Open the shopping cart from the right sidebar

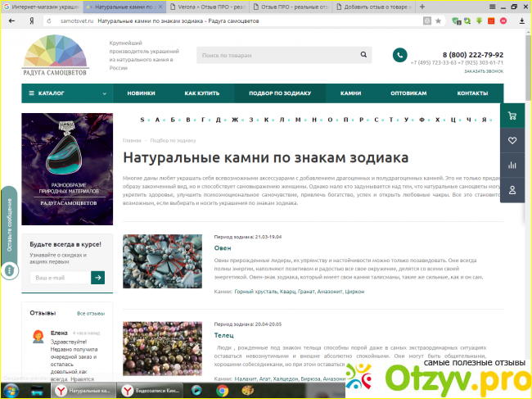click(512, 116)
